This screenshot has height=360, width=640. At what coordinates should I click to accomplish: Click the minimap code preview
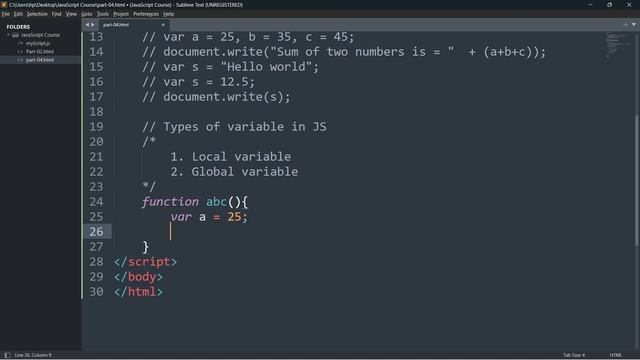(x=617, y=45)
